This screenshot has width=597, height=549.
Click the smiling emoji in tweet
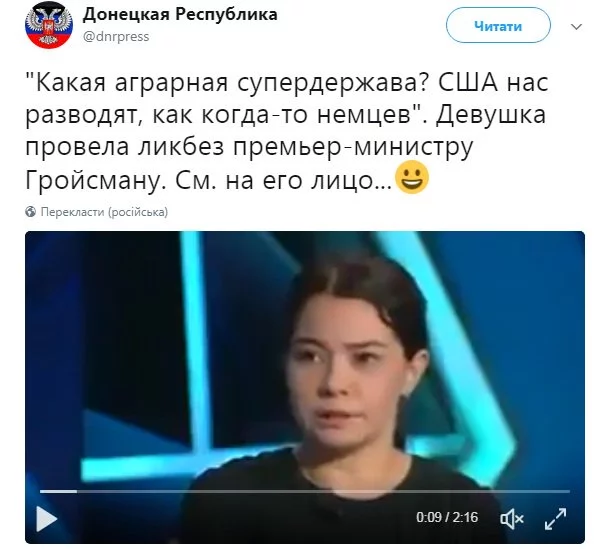click(412, 177)
